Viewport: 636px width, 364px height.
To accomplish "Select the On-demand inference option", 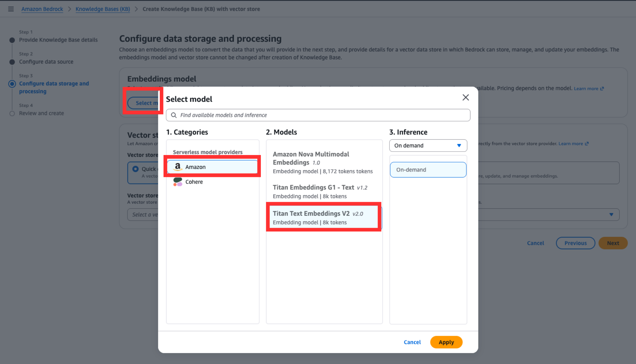I will coord(428,170).
